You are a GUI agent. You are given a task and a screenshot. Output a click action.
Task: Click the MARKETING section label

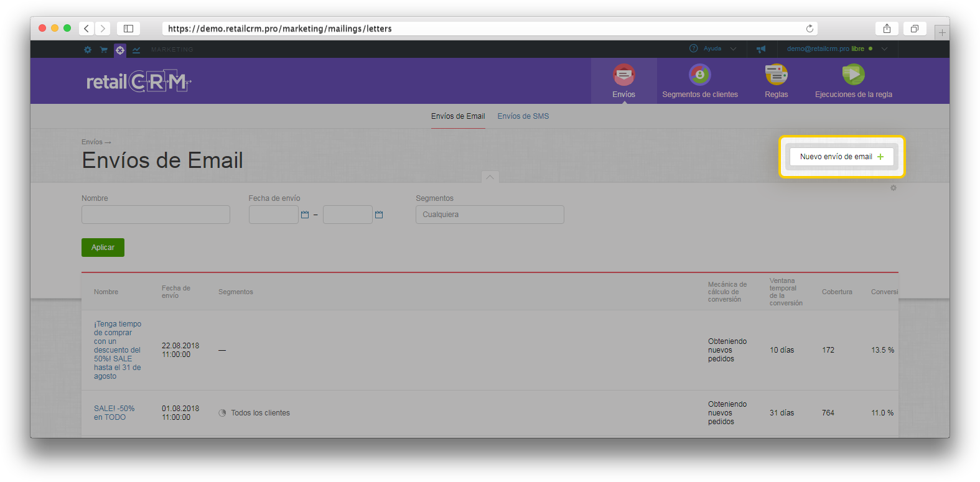pos(172,50)
